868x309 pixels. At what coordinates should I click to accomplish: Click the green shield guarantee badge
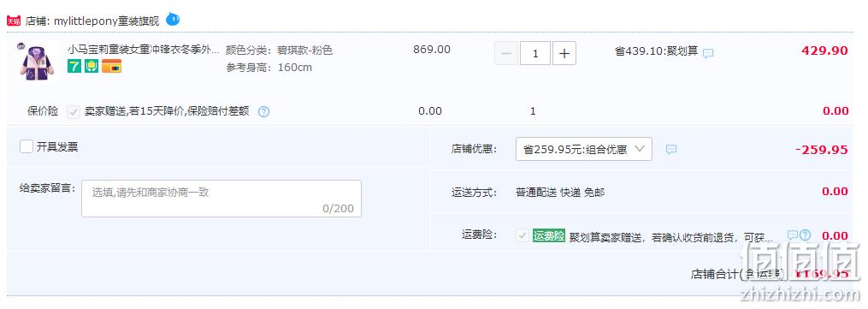pyautogui.click(x=92, y=67)
